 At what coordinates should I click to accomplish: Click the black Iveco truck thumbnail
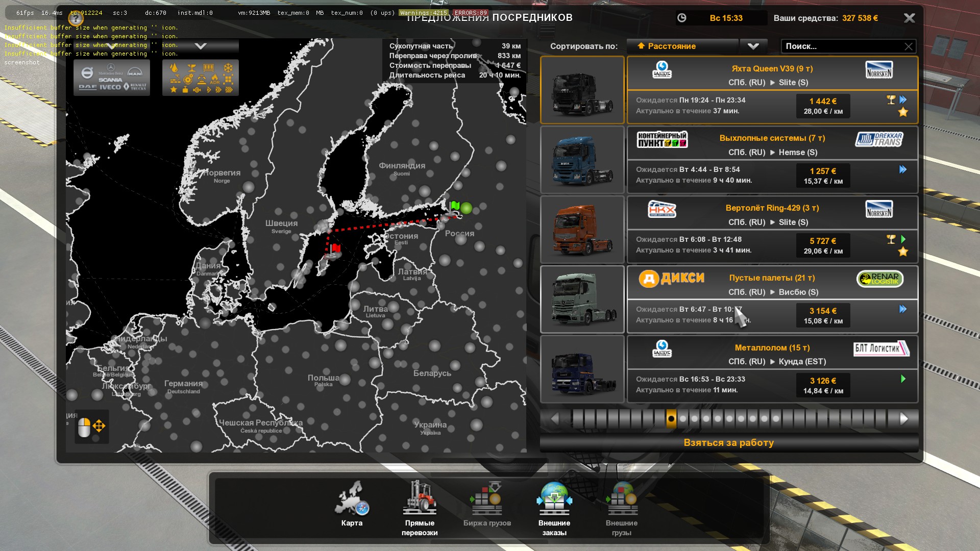[582, 90]
